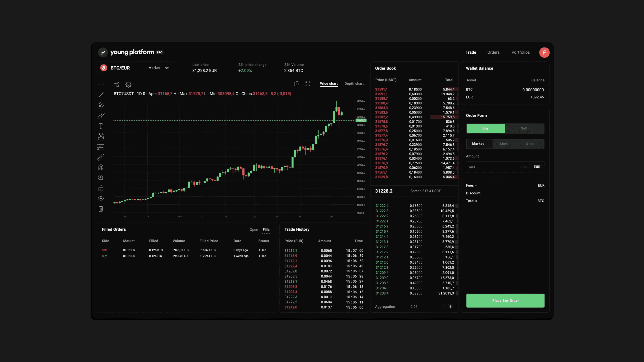This screenshot has width=644, height=362.
Task: Switch to Fills tab in orders panel
Action: click(x=266, y=230)
